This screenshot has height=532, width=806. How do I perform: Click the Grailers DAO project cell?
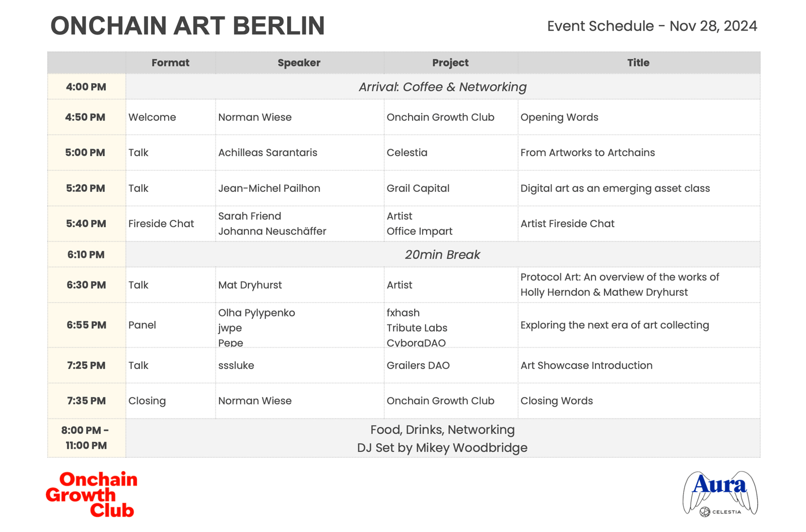[x=450, y=365]
